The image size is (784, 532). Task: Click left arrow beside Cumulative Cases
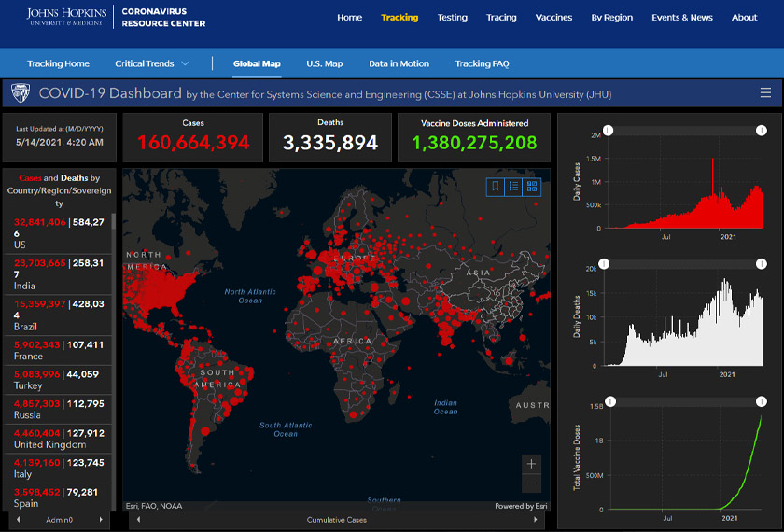[x=139, y=519]
